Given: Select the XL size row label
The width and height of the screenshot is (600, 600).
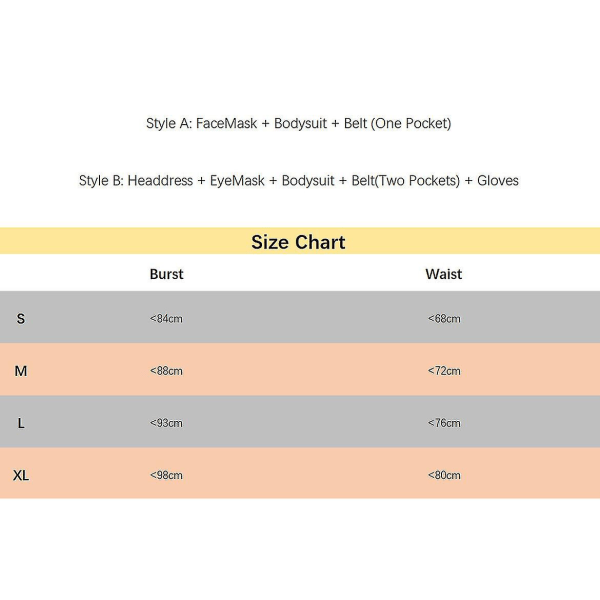Looking at the screenshot, I should pos(21,475).
